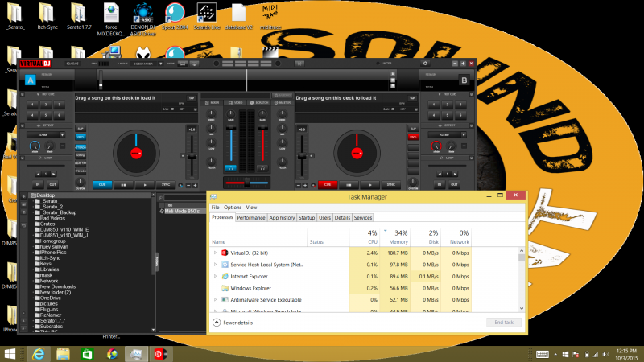Open Task Manager Options menu
The image size is (644, 362).
(233, 208)
